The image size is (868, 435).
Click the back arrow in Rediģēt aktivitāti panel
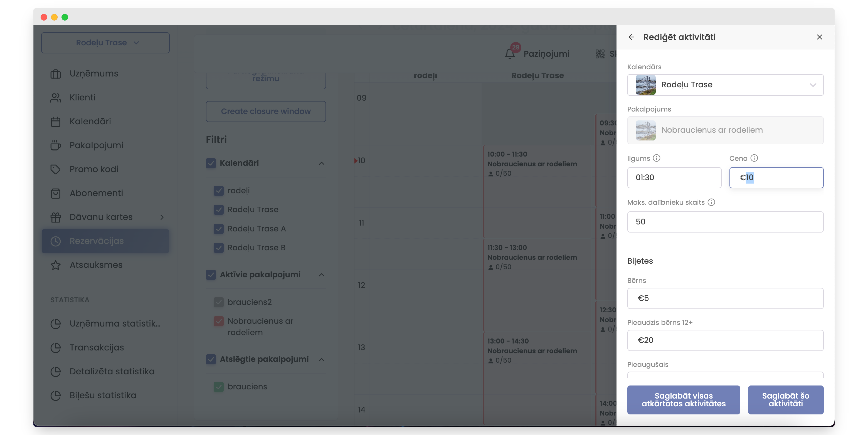coord(631,37)
